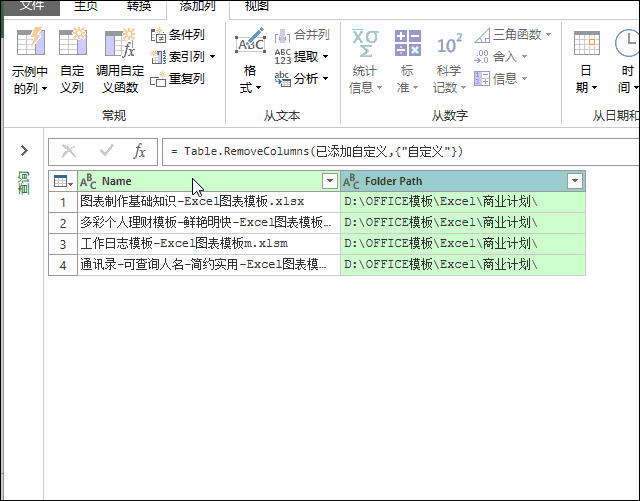Click the 索引列 index column icon
This screenshot has height=501, width=640.
[x=158, y=57]
